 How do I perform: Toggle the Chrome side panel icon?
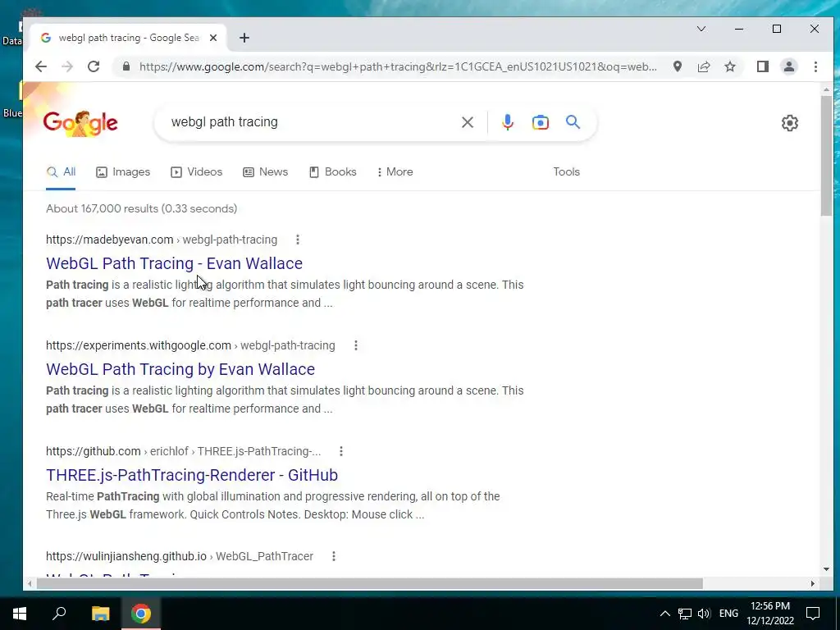tap(763, 66)
